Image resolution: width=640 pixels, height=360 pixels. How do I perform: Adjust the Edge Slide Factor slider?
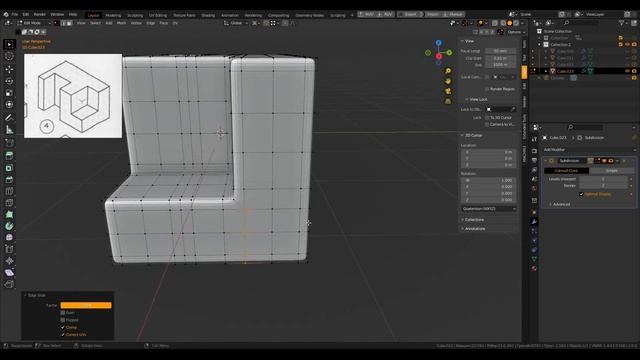(x=86, y=305)
